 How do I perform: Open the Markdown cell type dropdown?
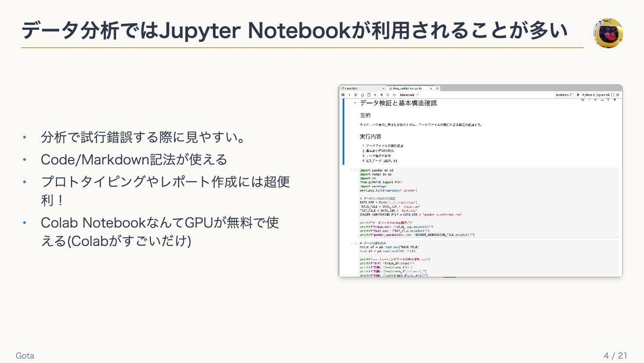click(x=409, y=95)
